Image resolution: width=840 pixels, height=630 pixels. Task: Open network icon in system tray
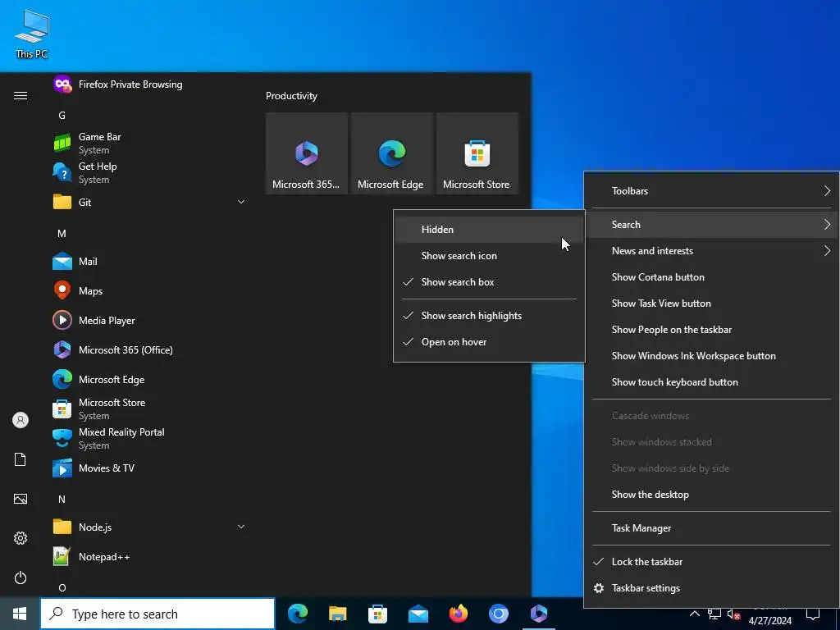click(x=714, y=614)
